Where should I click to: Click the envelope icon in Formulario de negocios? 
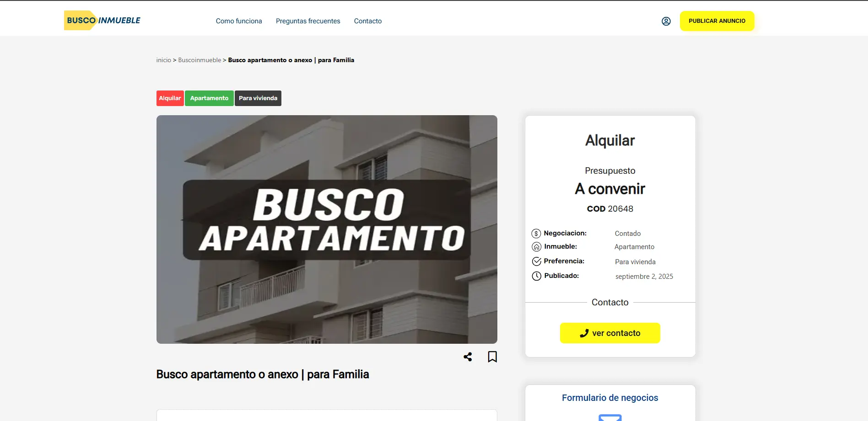610,417
